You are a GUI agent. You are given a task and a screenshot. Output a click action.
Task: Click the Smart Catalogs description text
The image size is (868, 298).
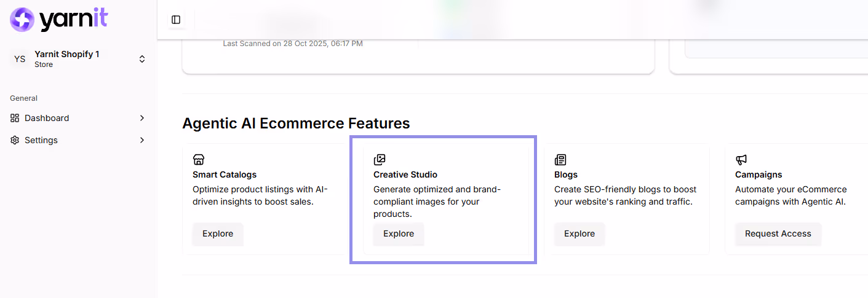pos(261,195)
